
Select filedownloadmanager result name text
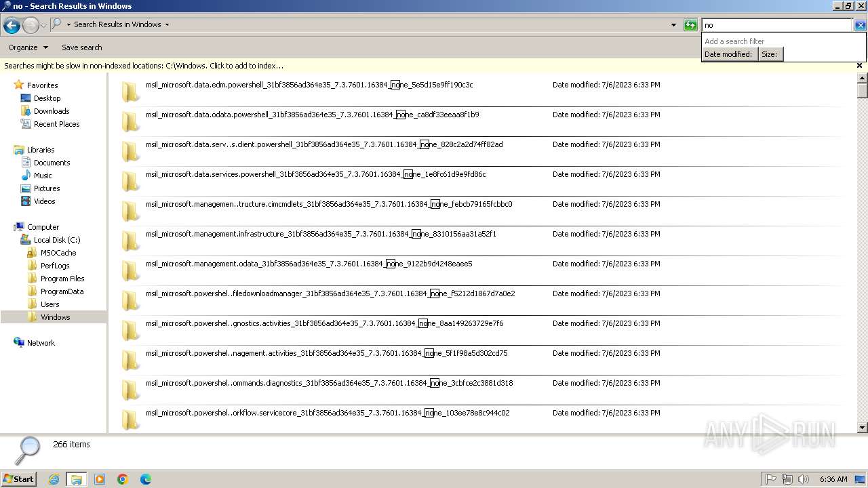330,293
